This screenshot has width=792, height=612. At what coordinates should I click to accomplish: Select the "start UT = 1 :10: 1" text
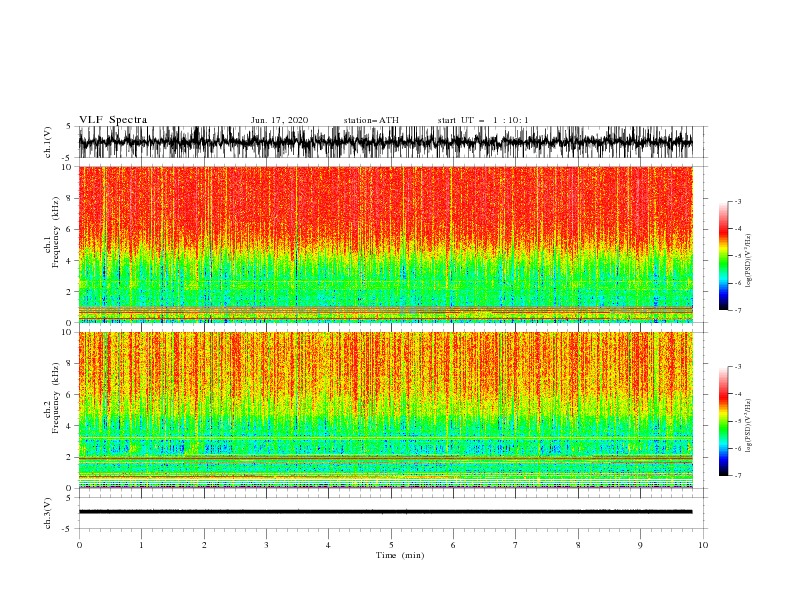(x=483, y=120)
